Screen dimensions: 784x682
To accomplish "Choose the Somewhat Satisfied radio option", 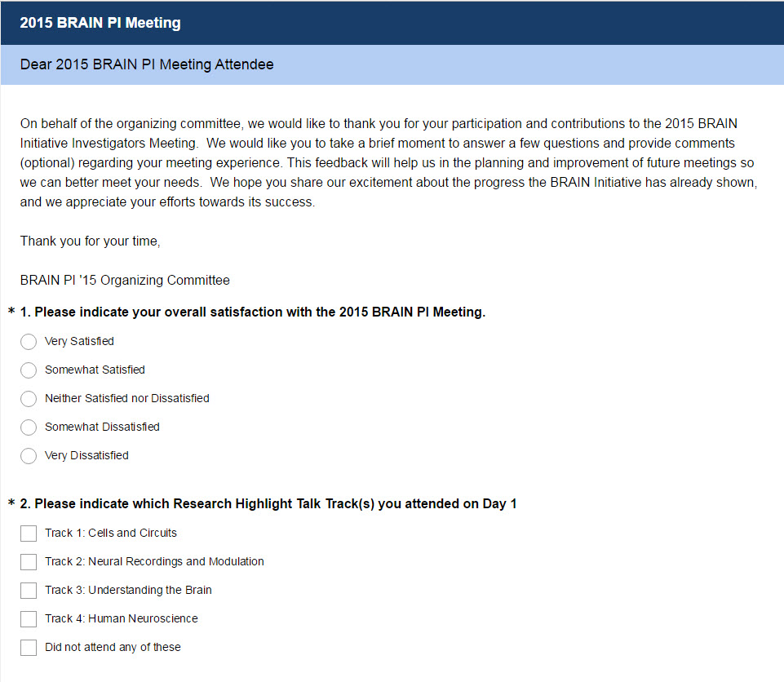I will pos(29,370).
